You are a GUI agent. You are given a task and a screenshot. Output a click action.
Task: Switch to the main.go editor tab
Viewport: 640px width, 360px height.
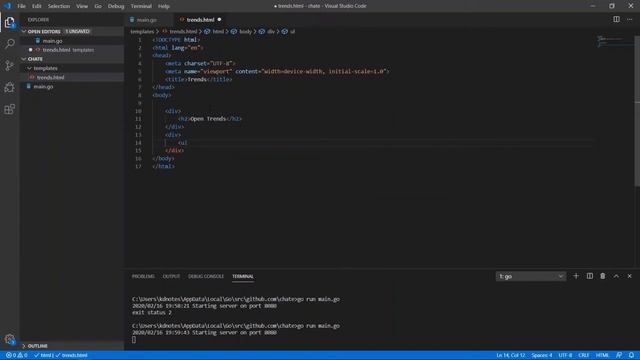tap(147, 20)
